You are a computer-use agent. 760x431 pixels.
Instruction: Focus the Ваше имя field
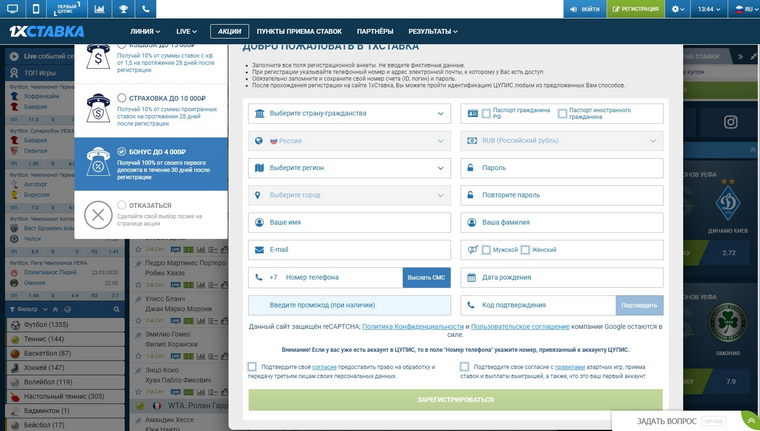(349, 222)
